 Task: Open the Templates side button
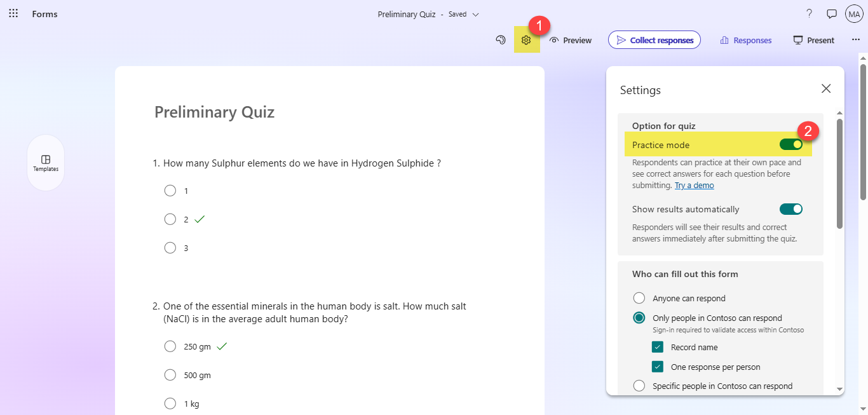click(46, 163)
